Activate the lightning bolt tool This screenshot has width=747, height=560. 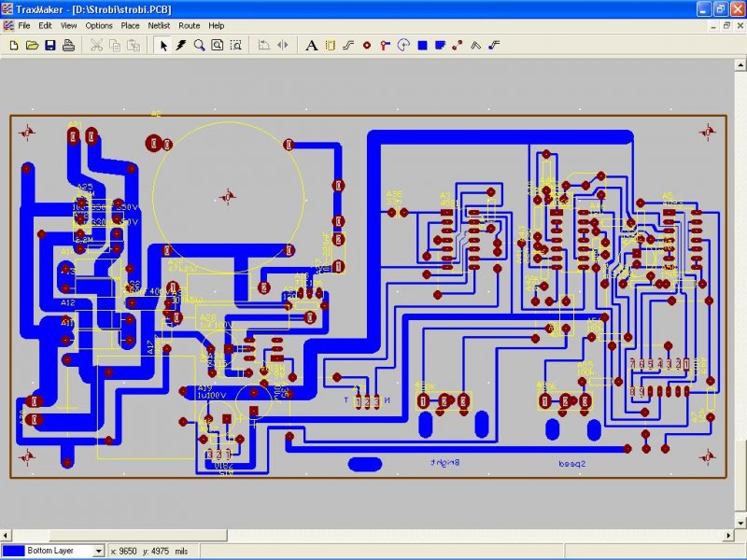tap(181, 45)
